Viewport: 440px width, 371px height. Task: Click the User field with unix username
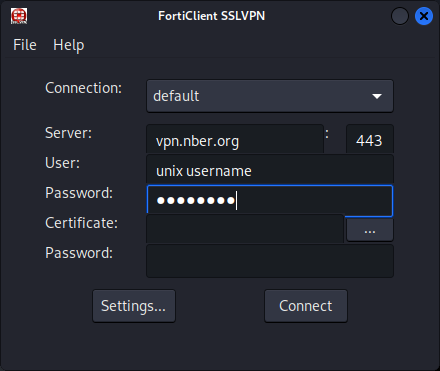click(270, 170)
